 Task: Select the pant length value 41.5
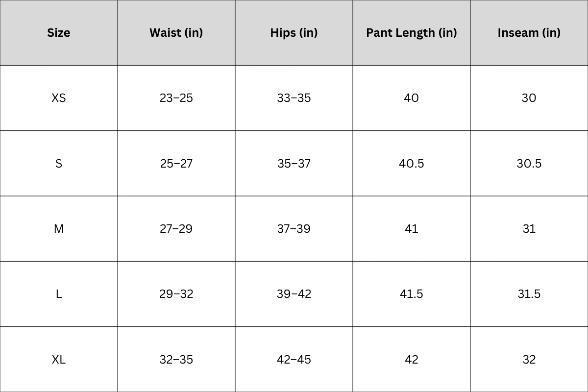(412, 294)
